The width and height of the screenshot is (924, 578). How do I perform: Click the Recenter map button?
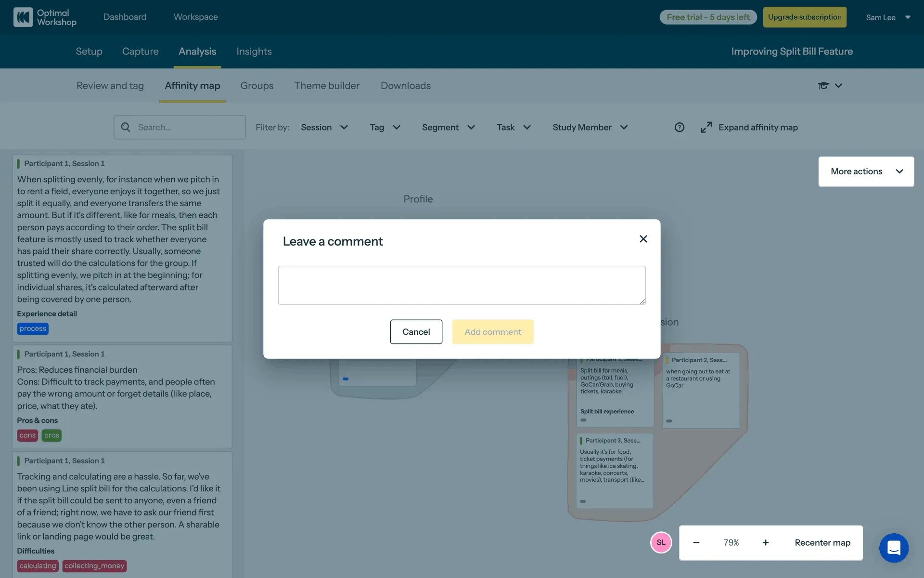(822, 543)
